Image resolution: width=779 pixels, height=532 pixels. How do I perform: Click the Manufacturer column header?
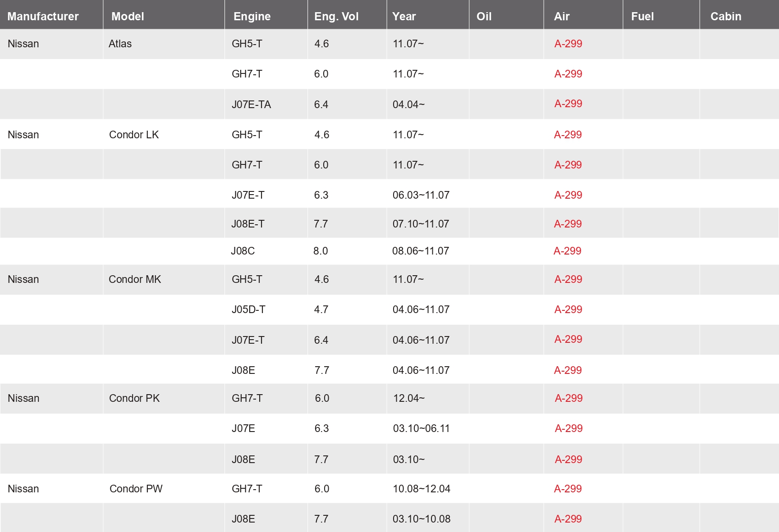pyautogui.click(x=43, y=16)
